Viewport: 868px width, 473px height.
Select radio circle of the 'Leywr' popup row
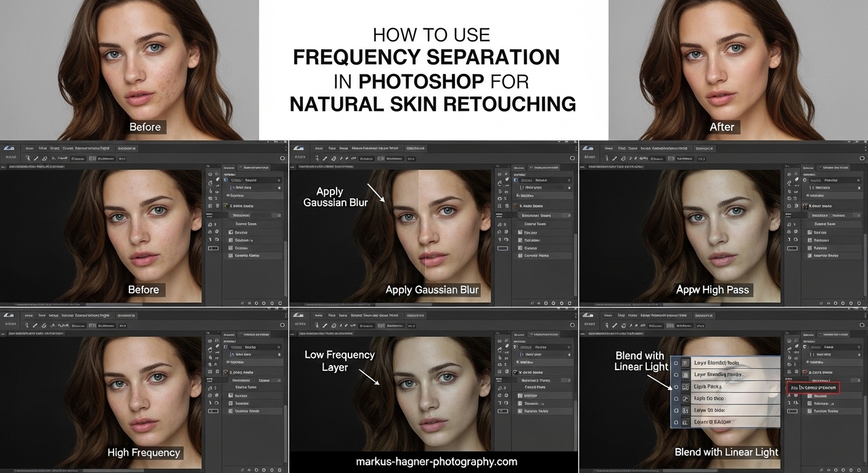pos(676,375)
